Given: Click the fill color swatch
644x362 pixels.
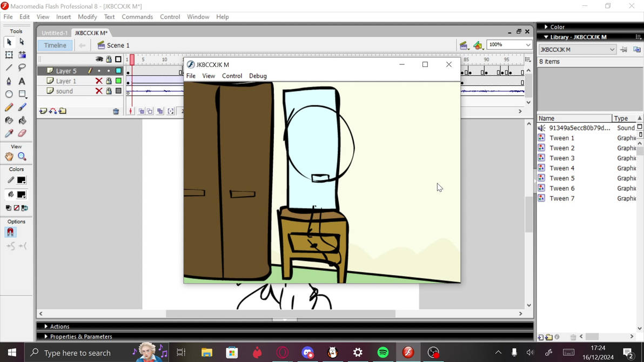Looking at the screenshot, I should click(22, 195).
